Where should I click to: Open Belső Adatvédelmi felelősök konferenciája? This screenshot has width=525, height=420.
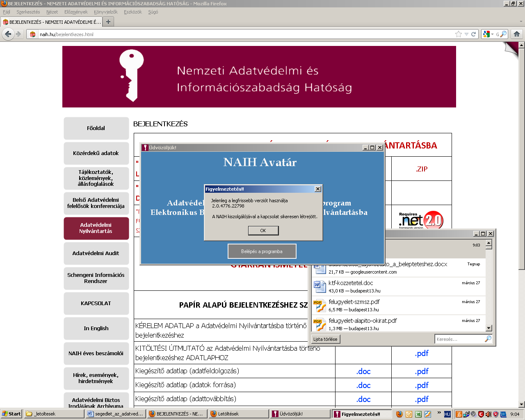[x=96, y=203]
